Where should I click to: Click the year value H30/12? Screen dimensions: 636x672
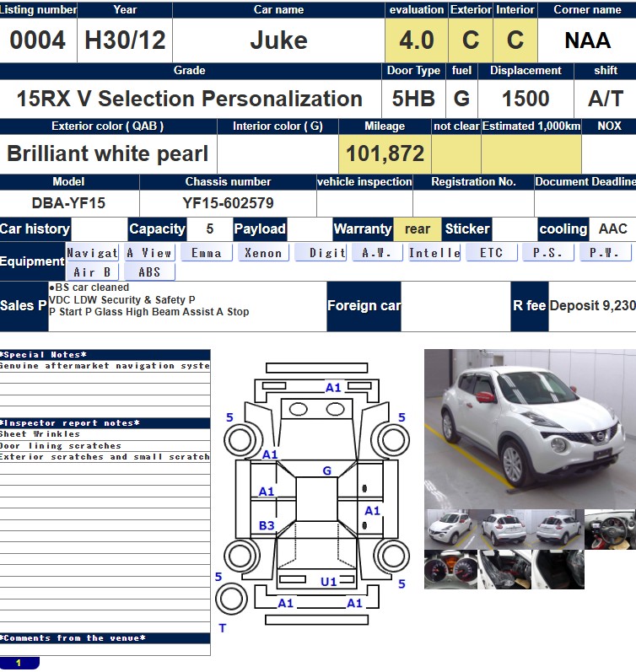tap(125, 40)
